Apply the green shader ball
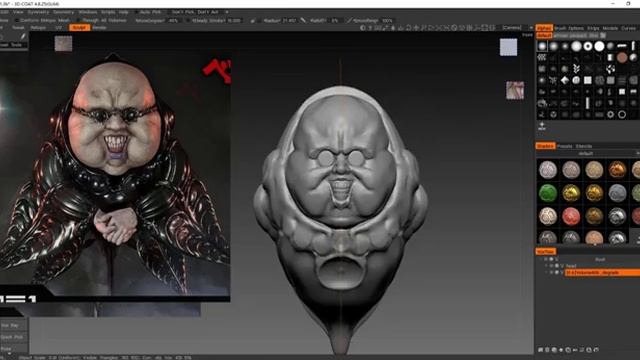The height and width of the screenshot is (360, 640). point(548,193)
